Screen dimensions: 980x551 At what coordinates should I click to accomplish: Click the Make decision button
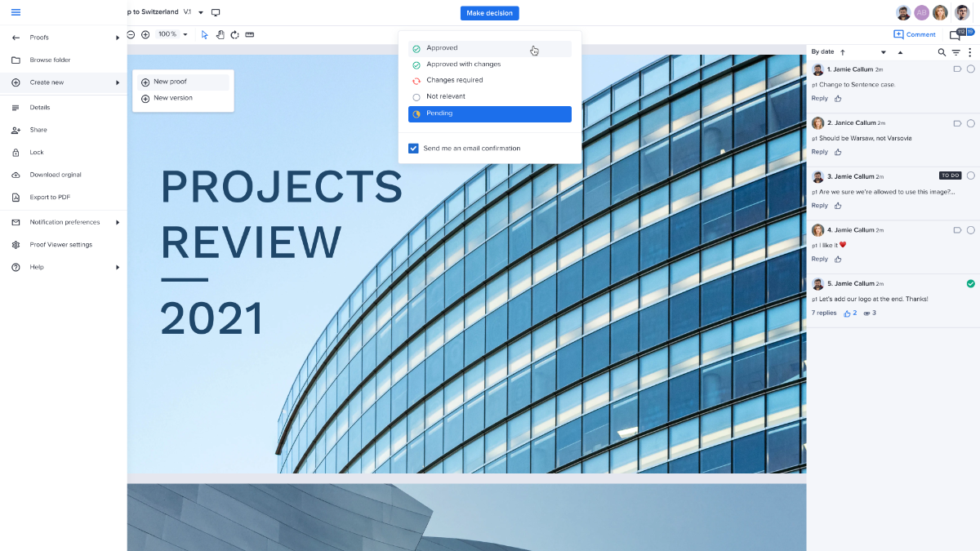tap(489, 12)
